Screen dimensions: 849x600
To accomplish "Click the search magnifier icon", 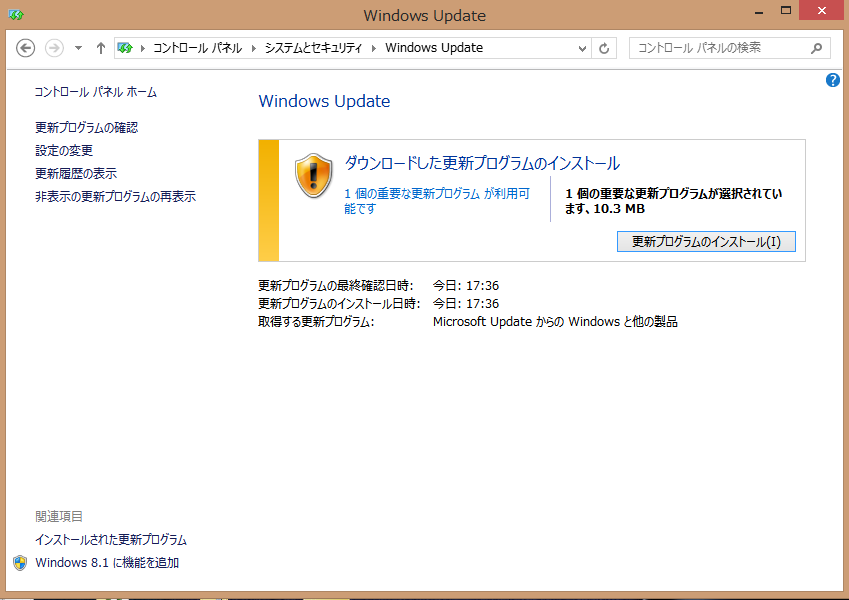I will (x=817, y=48).
